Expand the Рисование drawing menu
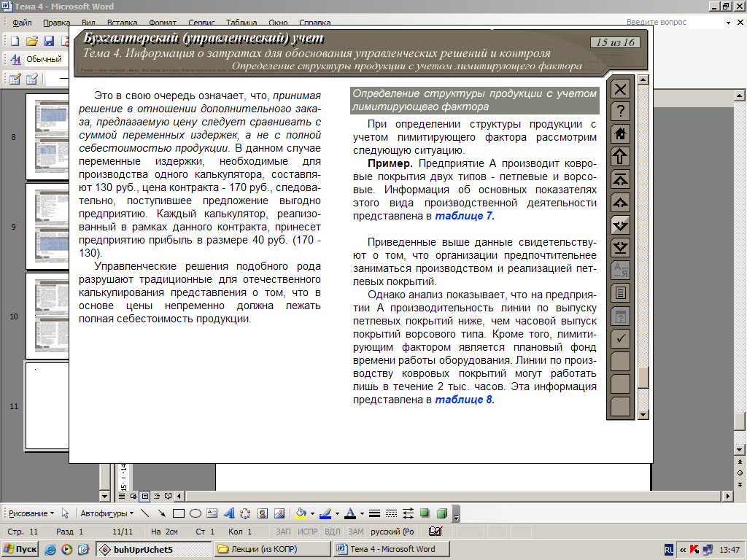747x560 pixels. [31, 513]
